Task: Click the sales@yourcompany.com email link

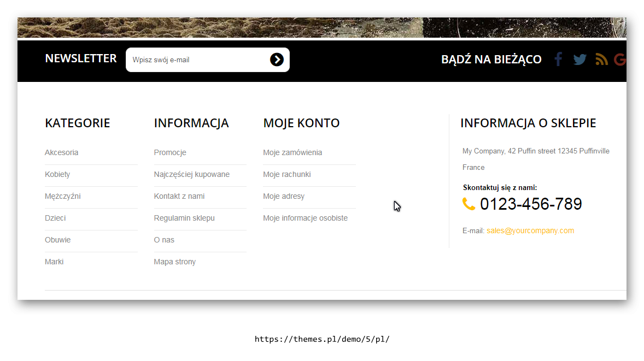Action: coord(530,230)
